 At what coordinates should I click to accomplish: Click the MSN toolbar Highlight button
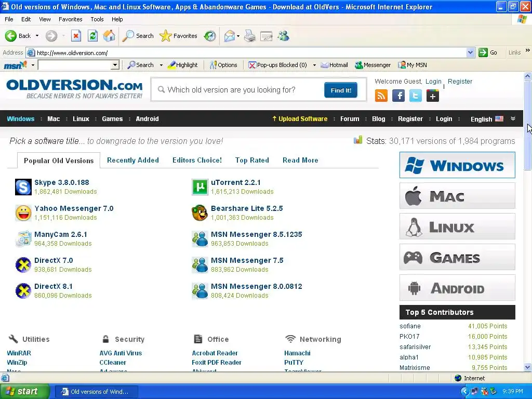pos(182,65)
